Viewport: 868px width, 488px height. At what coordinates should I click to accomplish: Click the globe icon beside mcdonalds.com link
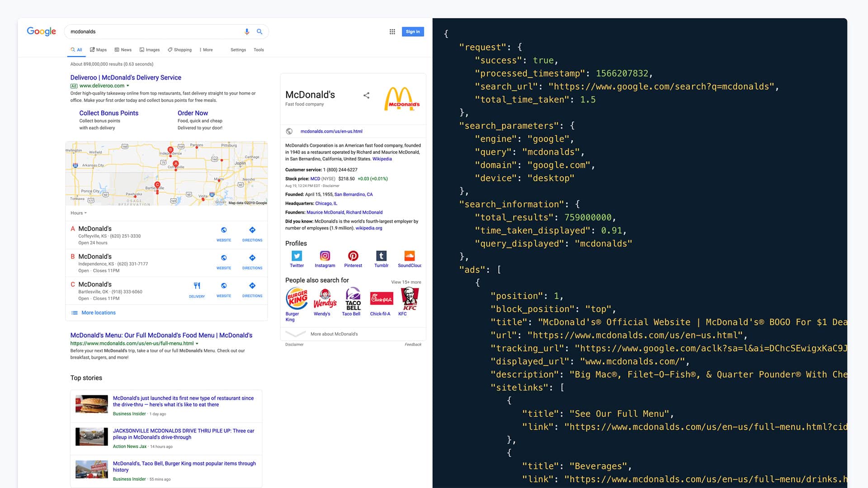coord(289,131)
